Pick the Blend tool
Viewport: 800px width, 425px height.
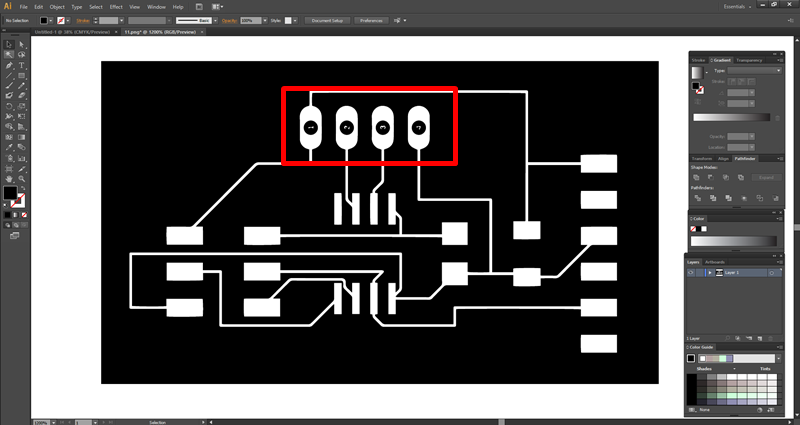pos(22,147)
